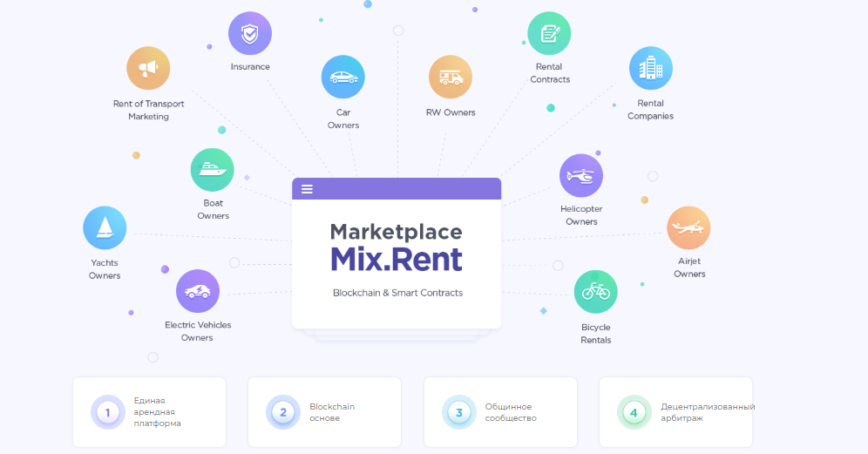Click the "Rental Contracts" label text
Screen dimensions: 868x454
tap(550, 73)
